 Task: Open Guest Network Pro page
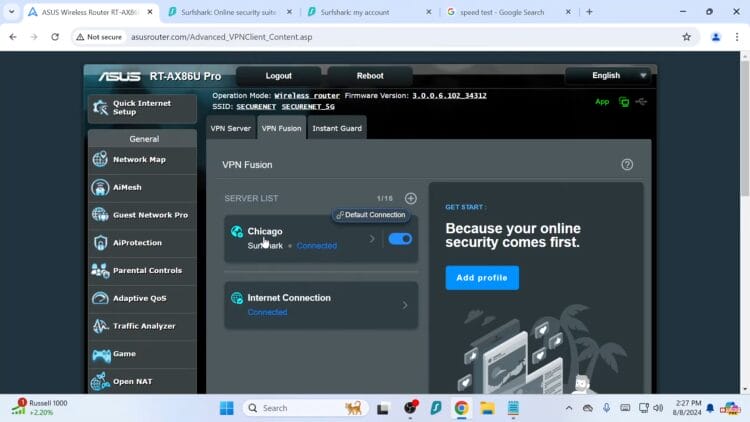[x=142, y=215]
